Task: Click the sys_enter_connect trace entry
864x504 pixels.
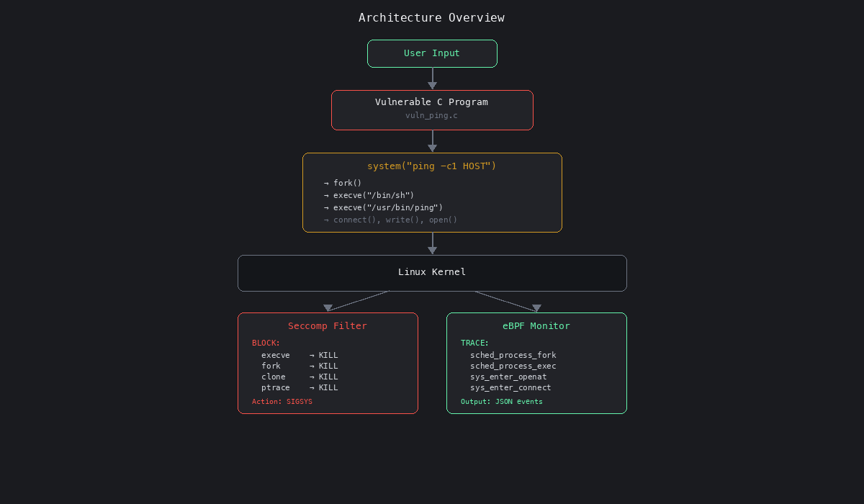Action: (x=510, y=387)
